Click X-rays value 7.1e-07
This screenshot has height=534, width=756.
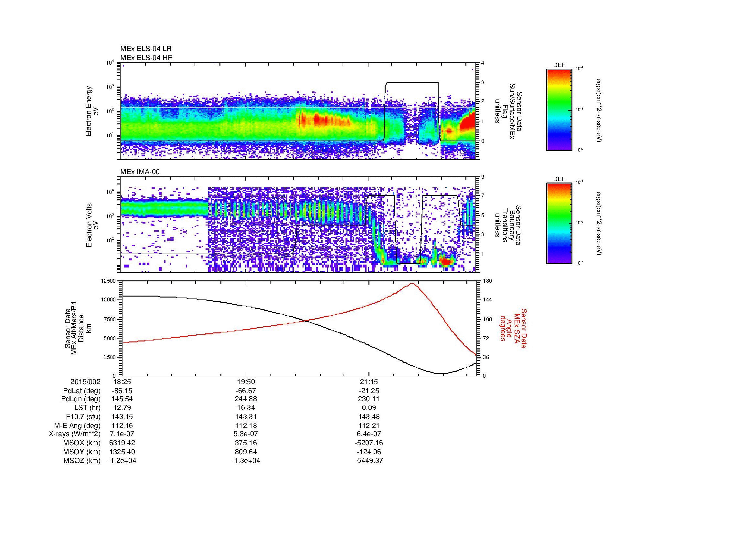(122, 434)
